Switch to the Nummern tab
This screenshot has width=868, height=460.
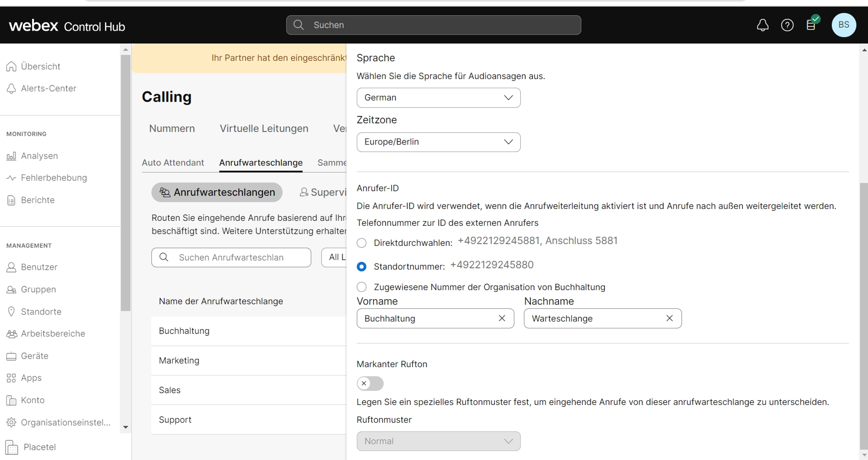click(x=172, y=129)
